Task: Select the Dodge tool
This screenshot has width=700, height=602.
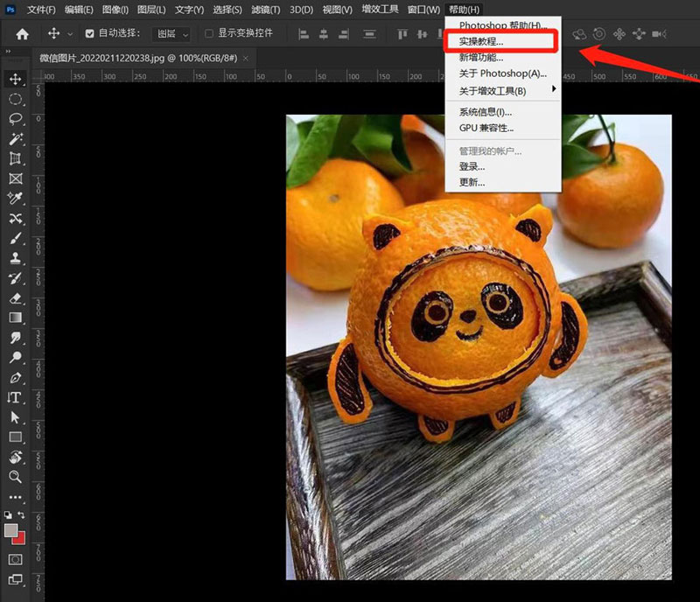Action: 15,357
